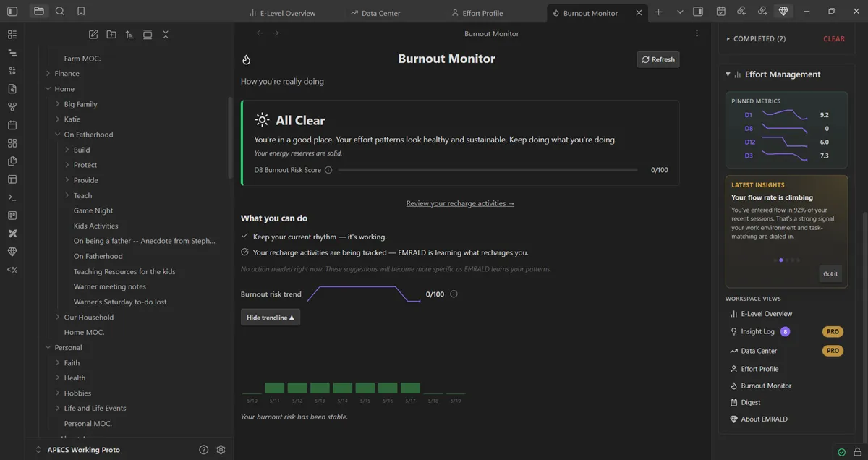This screenshot has height=460, width=868.
Task: Switch vault via APECS Working Proto
Action: tap(84, 450)
